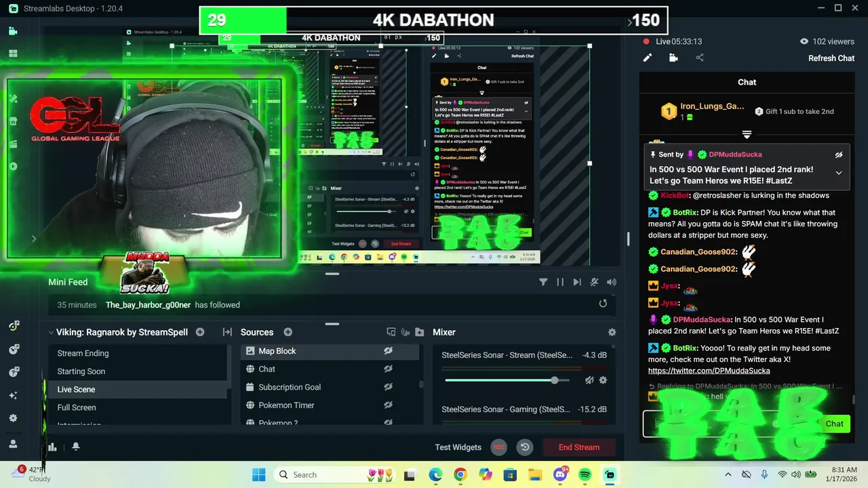Select the Starting Soon scene
This screenshot has width=868, height=488.
coord(138,371)
